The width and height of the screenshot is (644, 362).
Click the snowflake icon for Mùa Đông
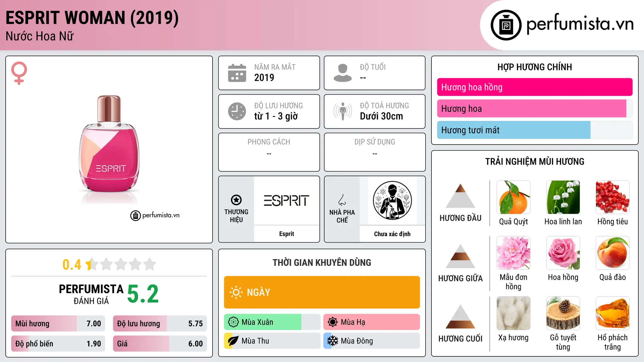[332, 341]
